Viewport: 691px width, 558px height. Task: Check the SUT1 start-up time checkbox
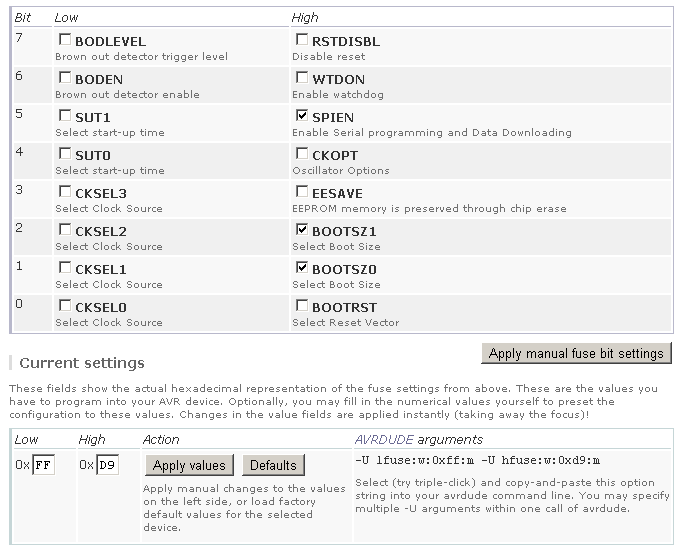tap(65, 117)
